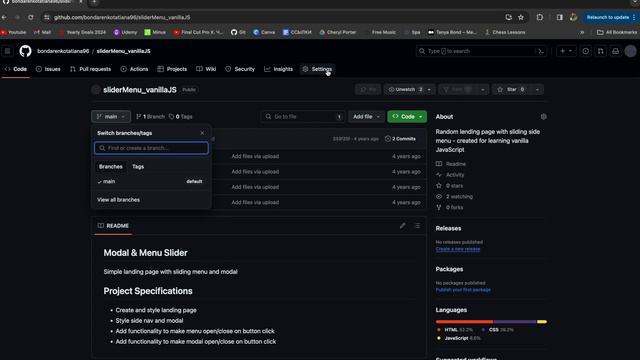The height and width of the screenshot is (360, 640).
Task: Select the Branches tab in popup
Action: (111, 167)
